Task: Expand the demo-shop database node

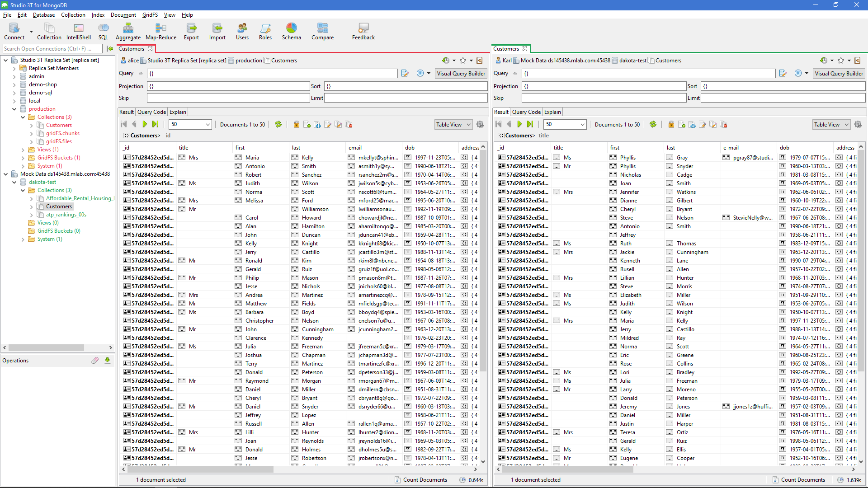Action: click(13, 84)
